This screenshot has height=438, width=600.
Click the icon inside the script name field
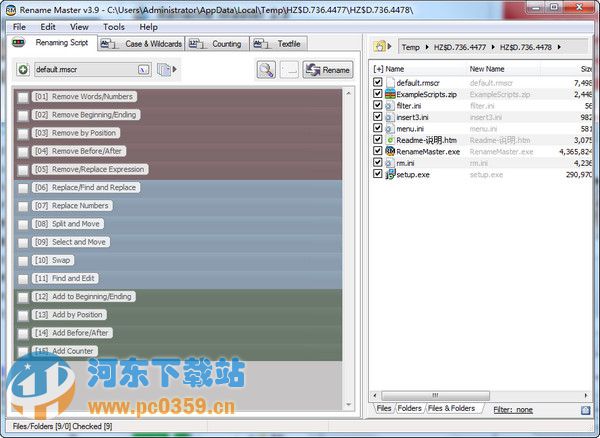pos(143,70)
